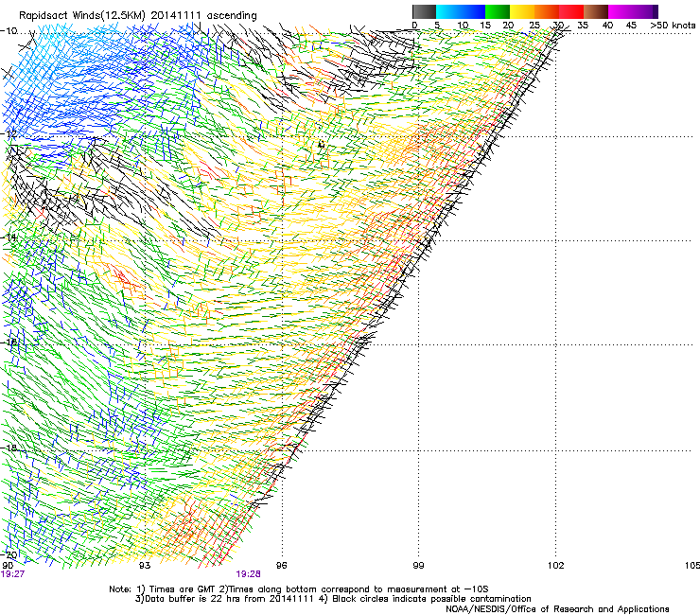Click the legend scale label '0'

(414, 26)
